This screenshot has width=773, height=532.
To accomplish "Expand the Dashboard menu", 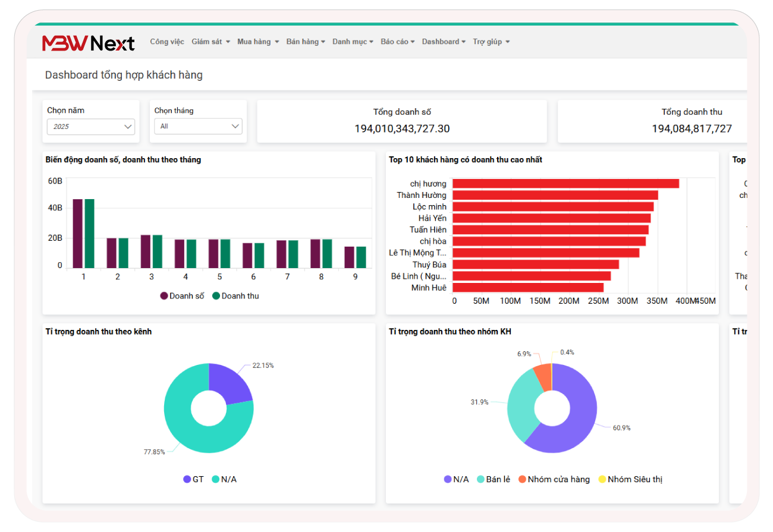I will coord(444,42).
